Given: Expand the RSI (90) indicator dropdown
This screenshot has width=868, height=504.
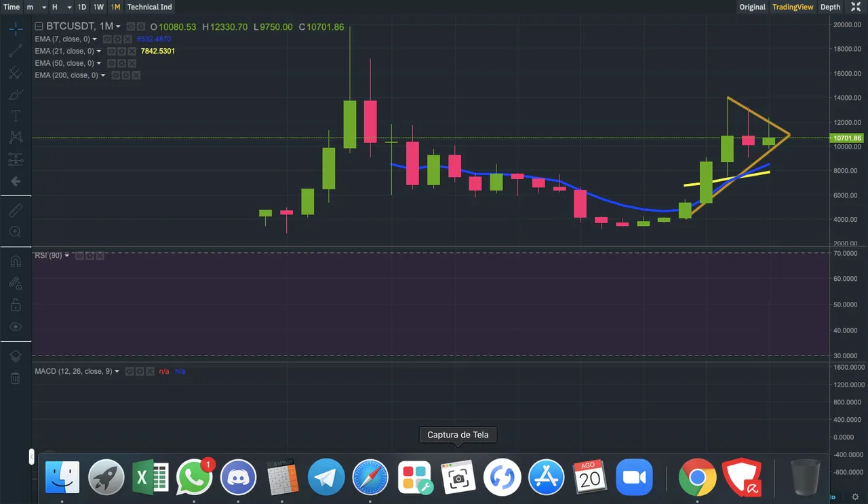Looking at the screenshot, I should coord(67,256).
